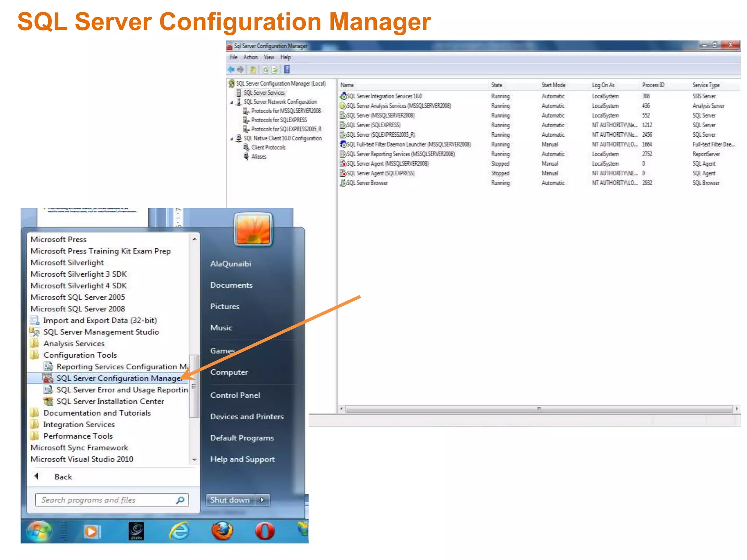This screenshot has height=560, width=747.
Task: Click the Refresh toolbar icon
Action: pos(266,69)
